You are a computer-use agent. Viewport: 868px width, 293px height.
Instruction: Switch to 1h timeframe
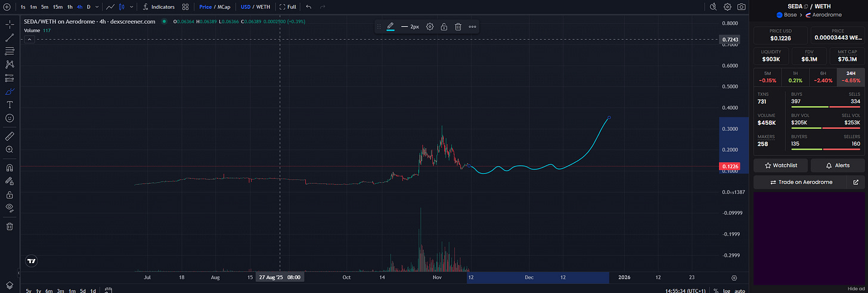70,7
